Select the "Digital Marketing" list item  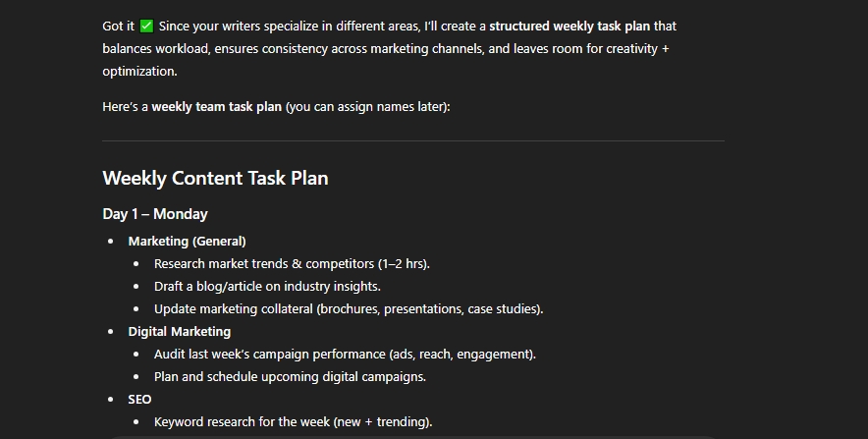(179, 332)
